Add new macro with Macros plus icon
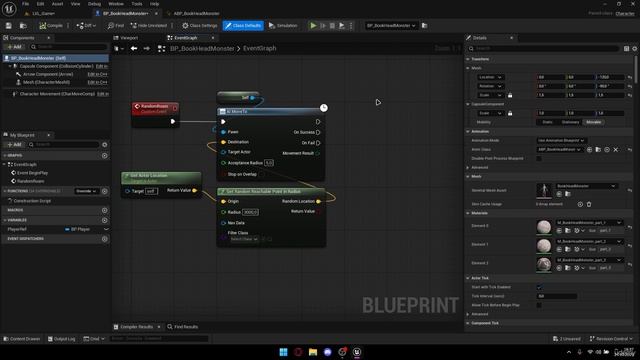Image resolution: width=640 pixels, height=360 pixels. point(105,210)
